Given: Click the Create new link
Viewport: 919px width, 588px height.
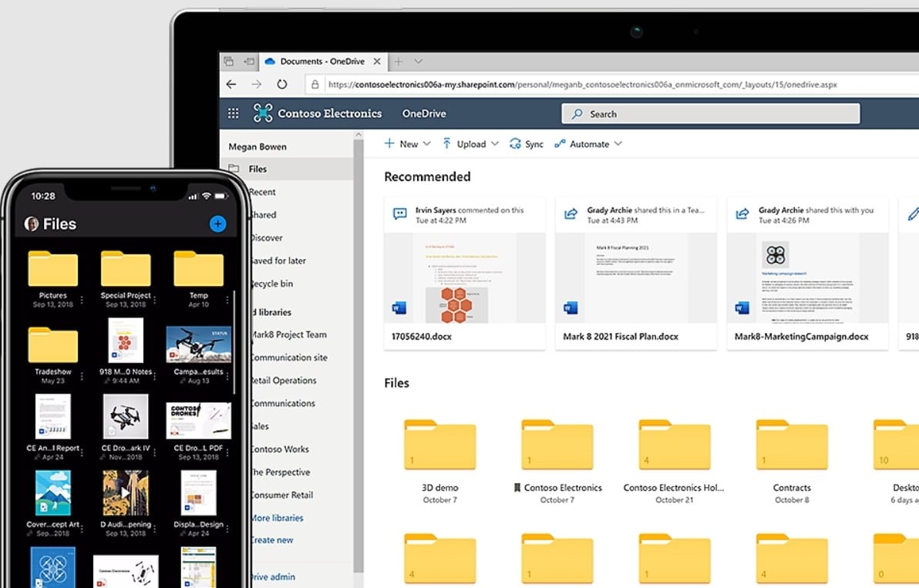Looking at the screenshot, I should (x=272, y=540).
